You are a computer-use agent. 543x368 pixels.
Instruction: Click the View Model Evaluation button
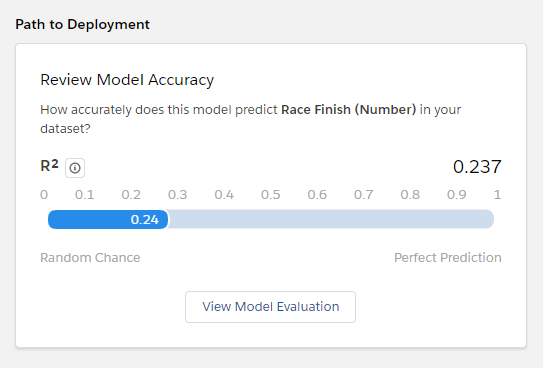point(270,307)
